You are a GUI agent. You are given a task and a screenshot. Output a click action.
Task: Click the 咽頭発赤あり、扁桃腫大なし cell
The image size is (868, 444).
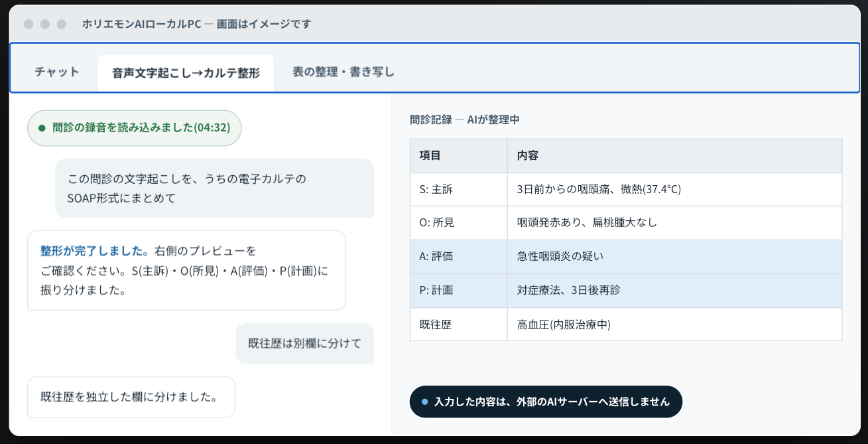pyautogui.click(x=674, y=223)
